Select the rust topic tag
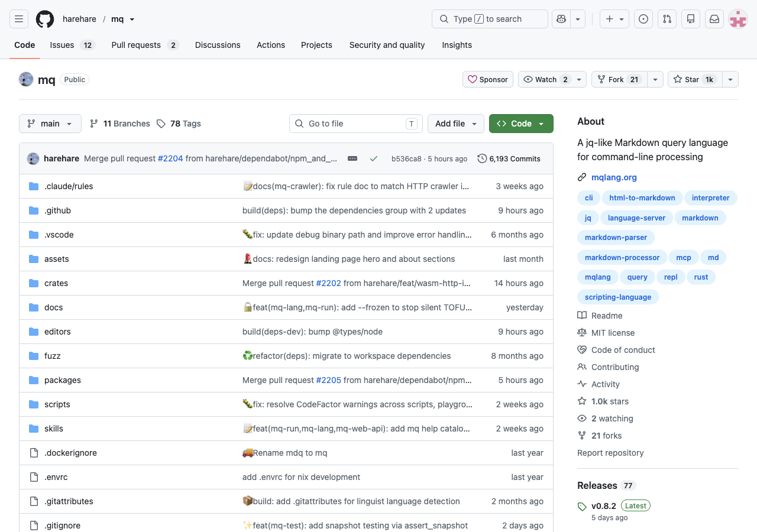The image size is (757, 532). pos(701,277)
